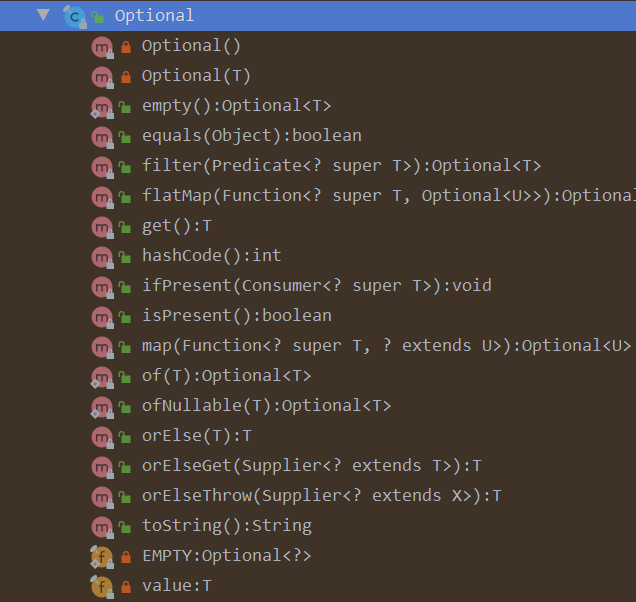Image resolution: width=636 pixels, height=602 pixels.
Task: Click the method icon beside toString()
Action: (x=102, y=528)
